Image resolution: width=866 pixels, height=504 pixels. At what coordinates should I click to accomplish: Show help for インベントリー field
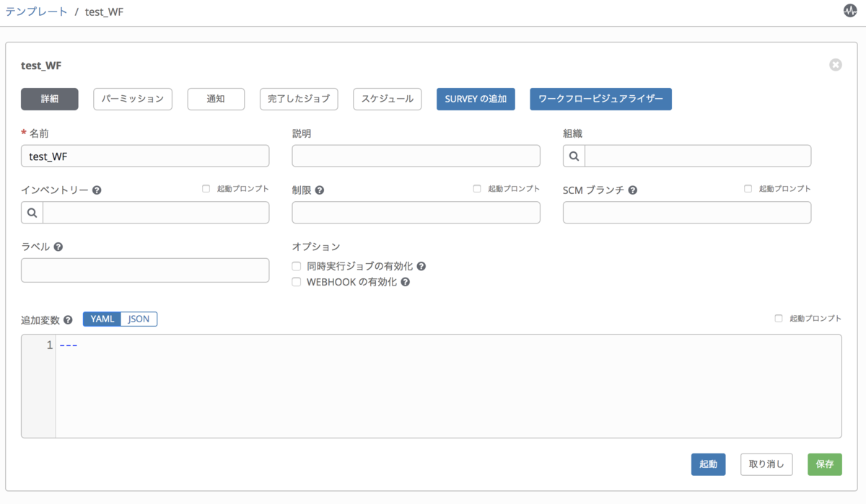pos(97,190)
